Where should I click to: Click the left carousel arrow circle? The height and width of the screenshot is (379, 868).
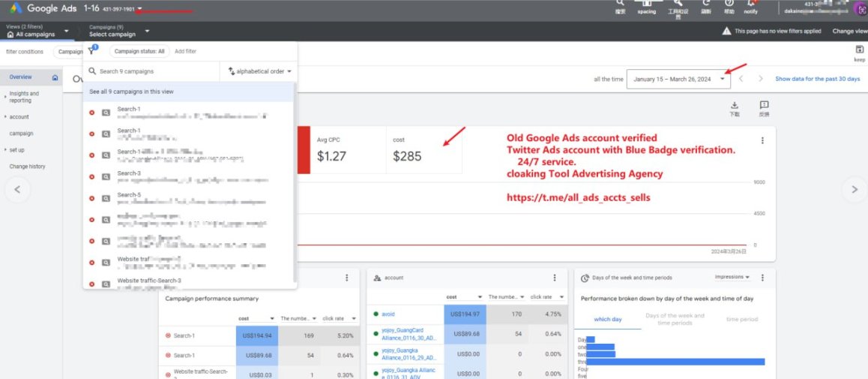[x=17, y=189]
